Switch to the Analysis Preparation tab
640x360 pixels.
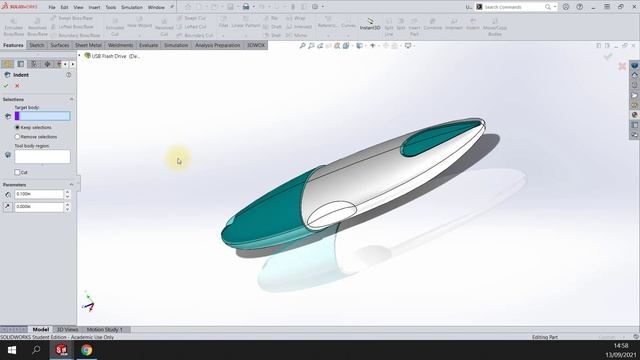tap(218, 45)
